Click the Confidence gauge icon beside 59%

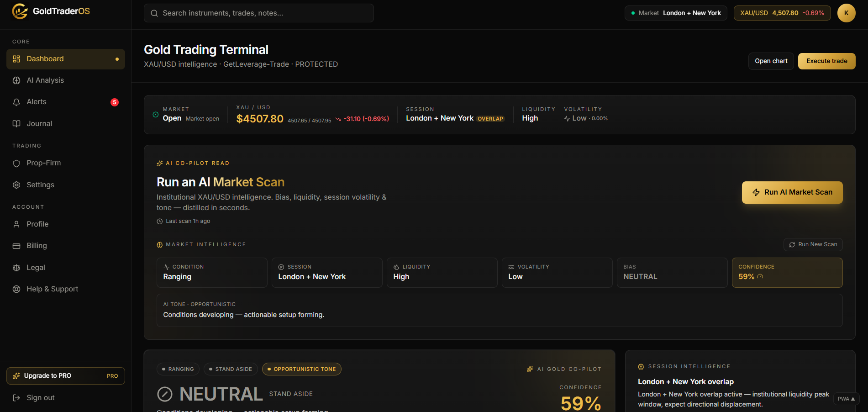point(760,276)
